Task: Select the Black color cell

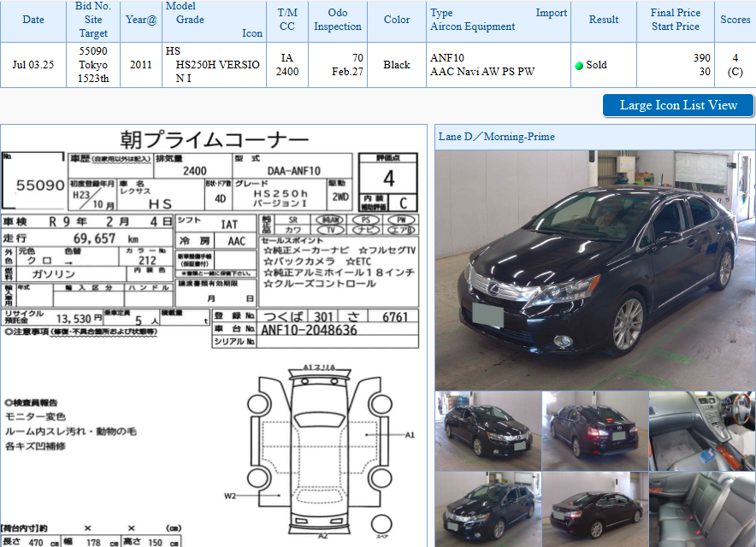Action: (397, 65)
